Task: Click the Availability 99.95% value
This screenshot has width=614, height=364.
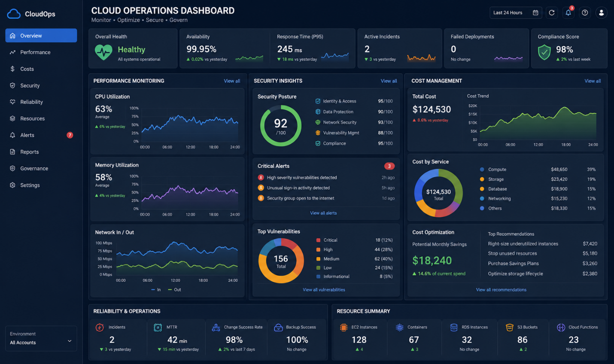Action: coord(201,49)
